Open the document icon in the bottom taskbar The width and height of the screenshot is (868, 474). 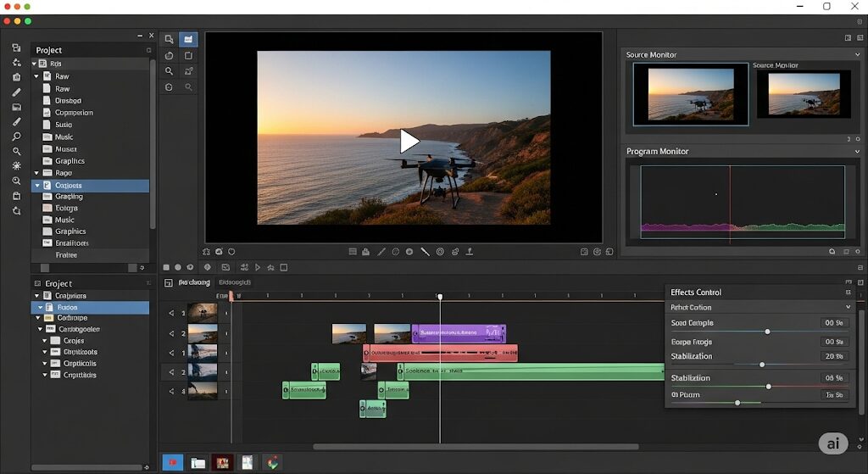(248, 462)
